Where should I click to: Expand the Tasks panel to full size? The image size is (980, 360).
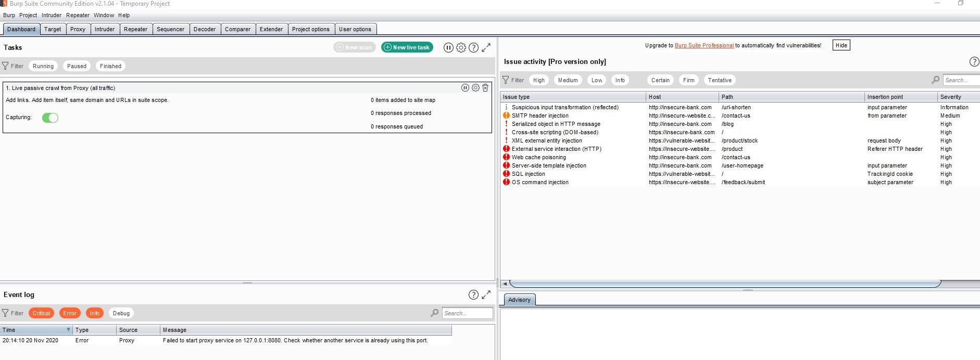click(x=486, y=47)
